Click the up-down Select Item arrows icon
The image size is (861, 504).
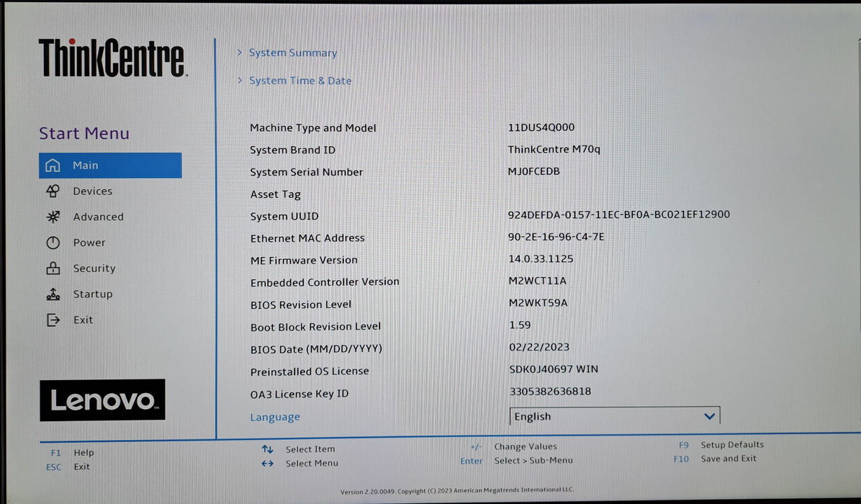267,449
